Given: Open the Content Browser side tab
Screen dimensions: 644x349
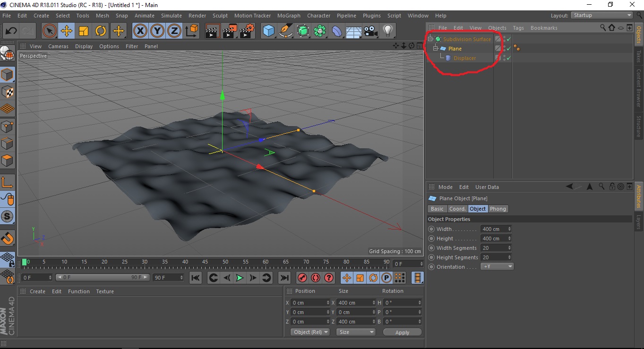Looking at the screenshot, I should pyautogui.click(x=639, y=88).
